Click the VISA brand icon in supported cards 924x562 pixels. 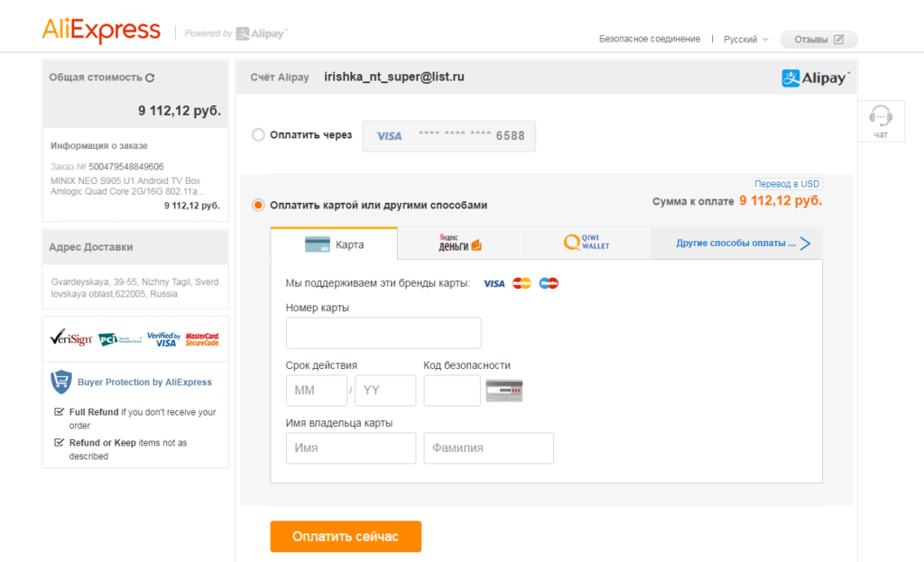(x=494, y=283)
